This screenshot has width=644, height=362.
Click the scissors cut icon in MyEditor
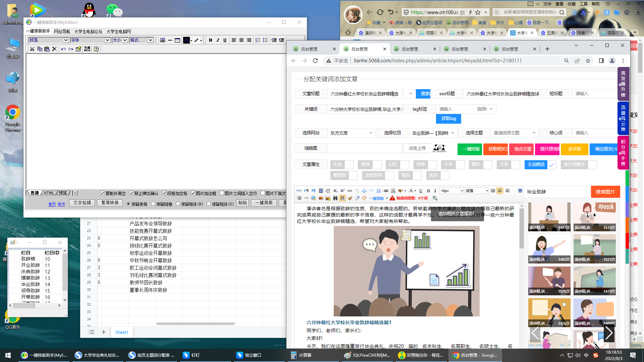(x=32, y=49)
